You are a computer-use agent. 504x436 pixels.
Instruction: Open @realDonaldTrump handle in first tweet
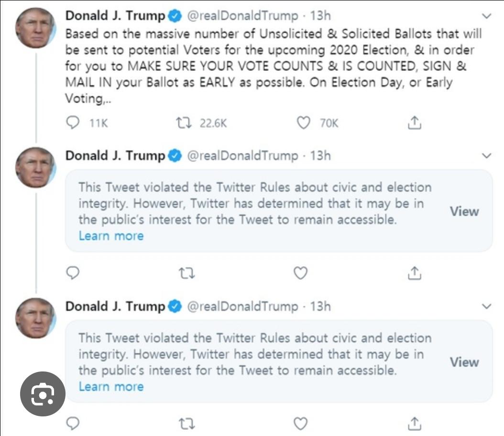point(242,16)
